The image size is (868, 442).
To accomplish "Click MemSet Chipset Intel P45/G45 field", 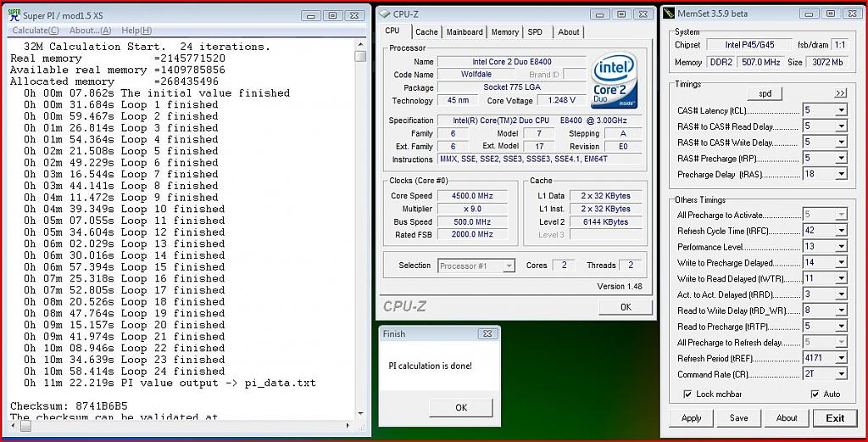I will [x=749, y=45].
